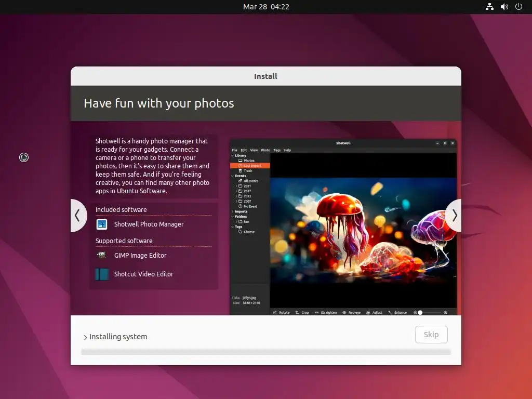The height and width of the screenshot is (399, 532).
Task: Open the volume icon in top bar
Action: click(504, 7)
